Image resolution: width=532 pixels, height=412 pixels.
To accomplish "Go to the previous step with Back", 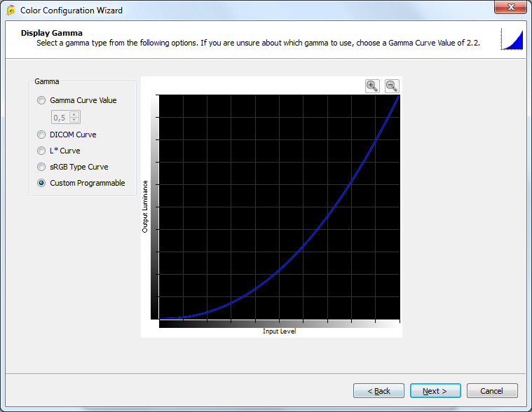I will tap(378, 391).
